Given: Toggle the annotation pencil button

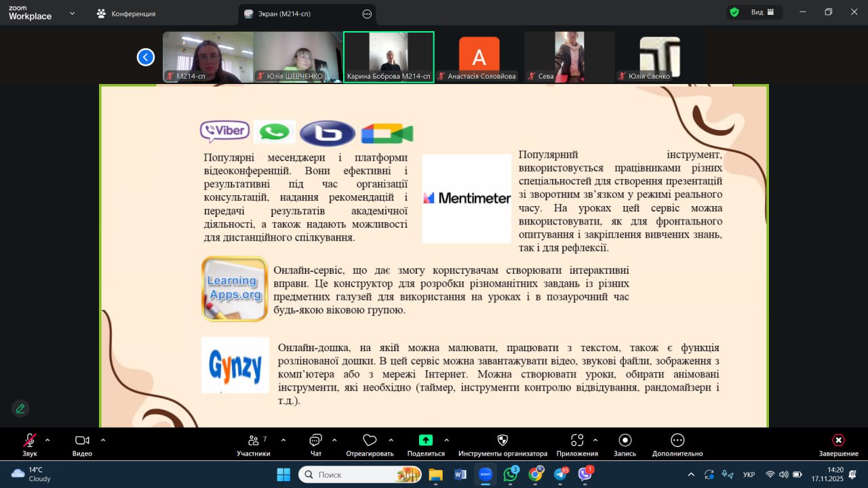Looking at the screenshot, I should click(20, 409).
